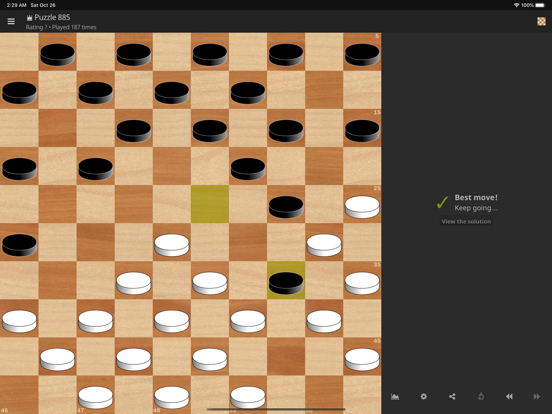Tap the crown icon beside Puzzle 885

(x=30, y=18)
